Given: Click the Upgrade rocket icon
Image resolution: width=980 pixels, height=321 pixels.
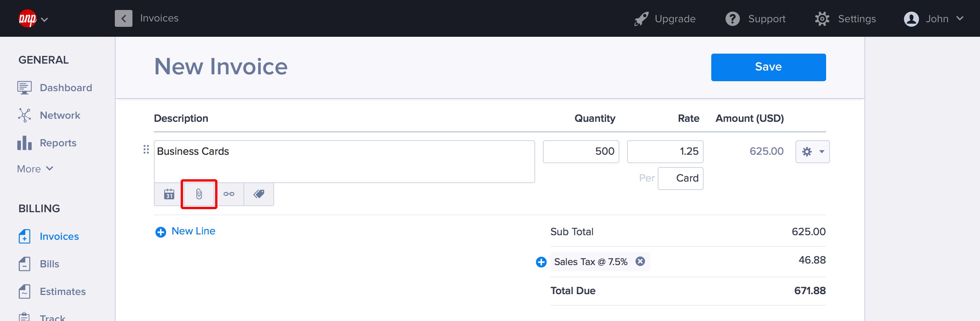Looking at the screenshot, I should 641,19.
